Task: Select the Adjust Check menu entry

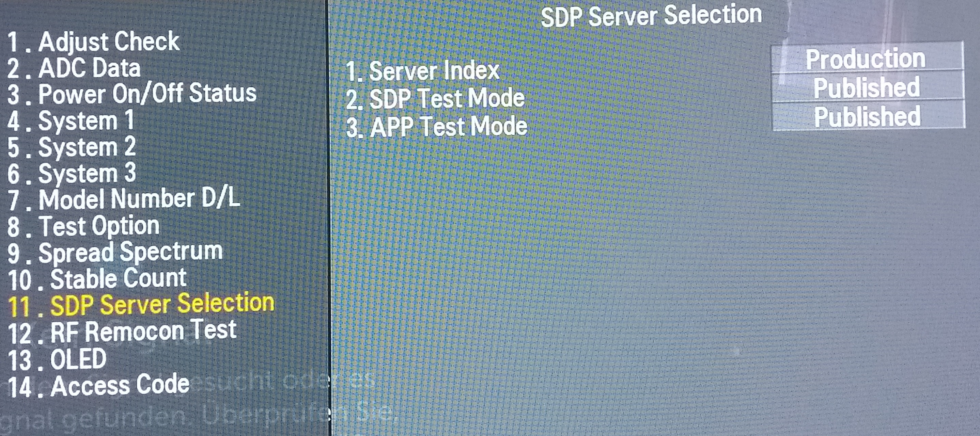Action: click(x=93, y=42)
